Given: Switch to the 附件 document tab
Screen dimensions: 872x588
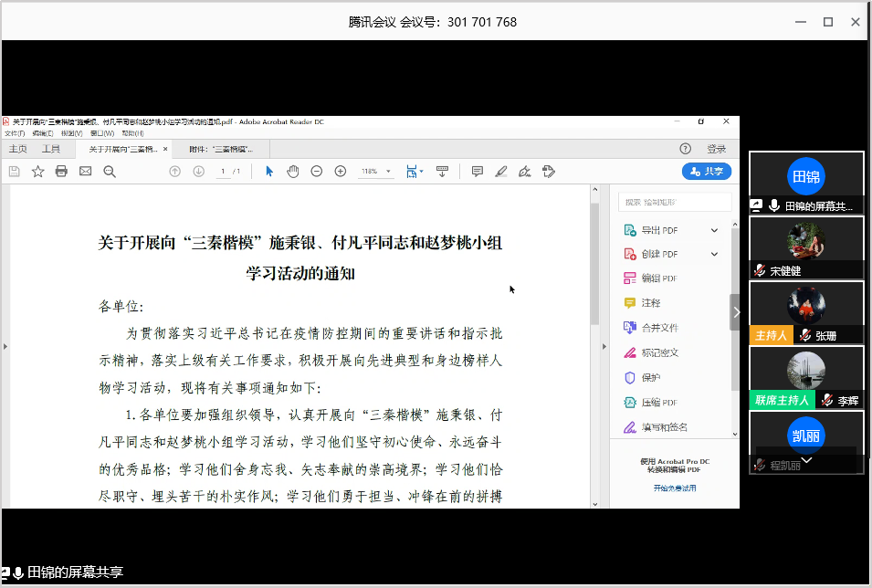Looking at the screenshot, I should click(221, 149).
